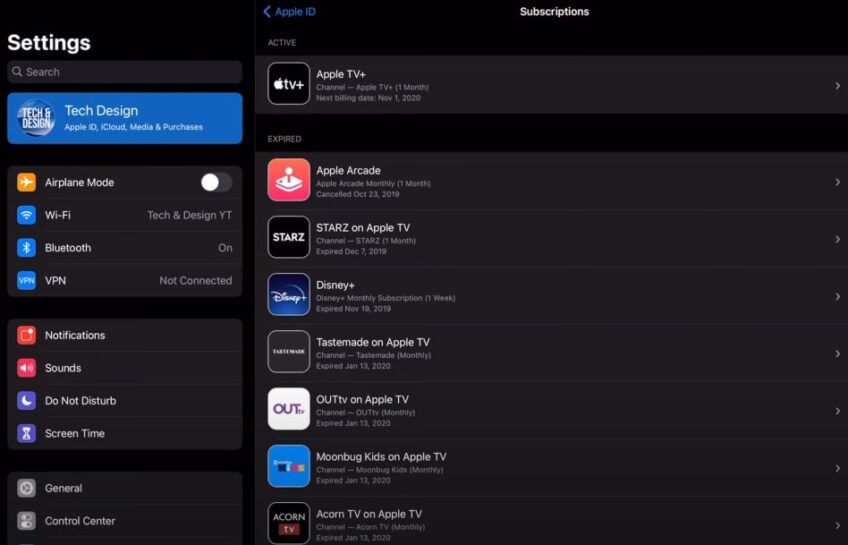Tap 'Tech & Design YT' Wi-Fi value
Image resolution: width=848 pixels, height=545 pixels.
click(190, 215)
